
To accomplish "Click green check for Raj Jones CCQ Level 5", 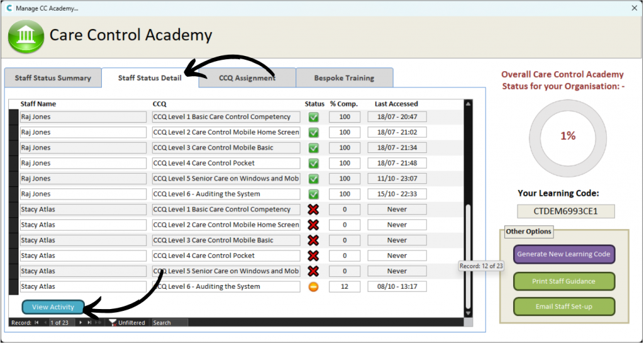I will [313, 179].
